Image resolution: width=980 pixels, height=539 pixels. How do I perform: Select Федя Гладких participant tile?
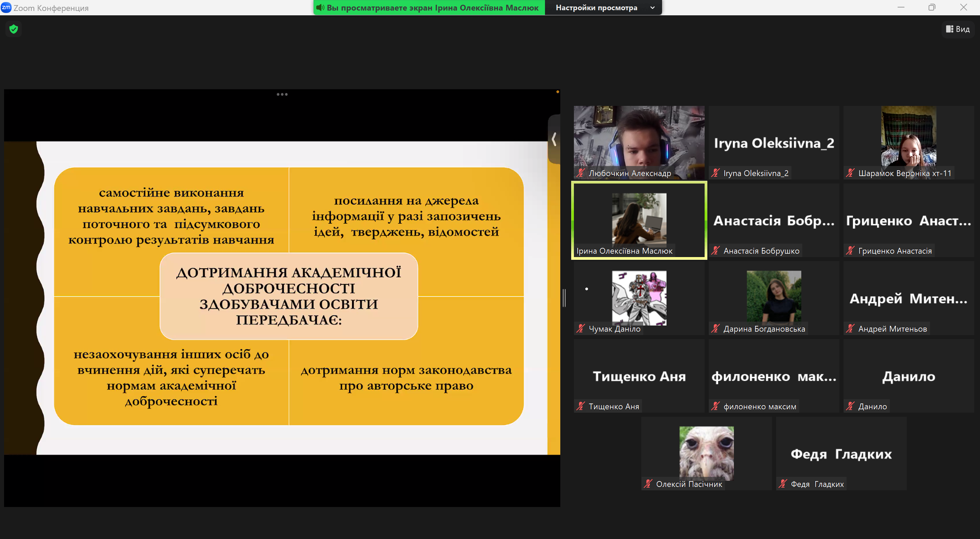pyautogui.click(x=841, y=454)
